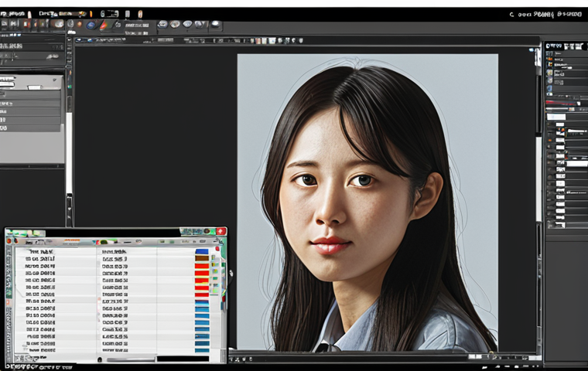Click the floating window's horizontal scrollbar at bottom
Viewport: 588px width, 371px height.
[x=131, y=359]
